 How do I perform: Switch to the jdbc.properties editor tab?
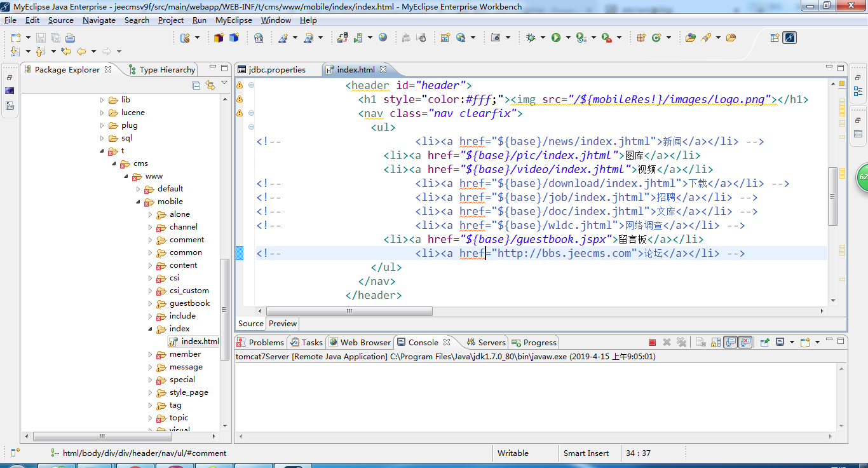click(x=276, y=70)
